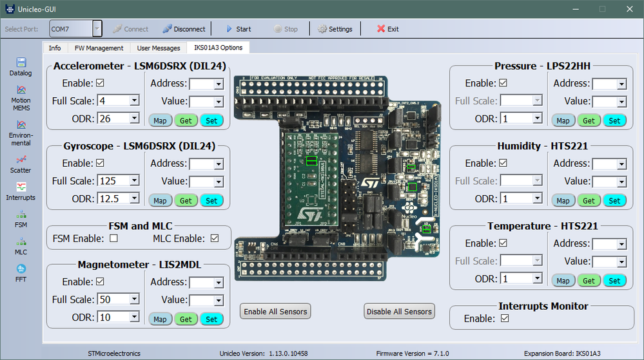Toggle Accelerometer Enable checkbox
Viewport: 644px width, 360px height.
(x=100, y=83)
